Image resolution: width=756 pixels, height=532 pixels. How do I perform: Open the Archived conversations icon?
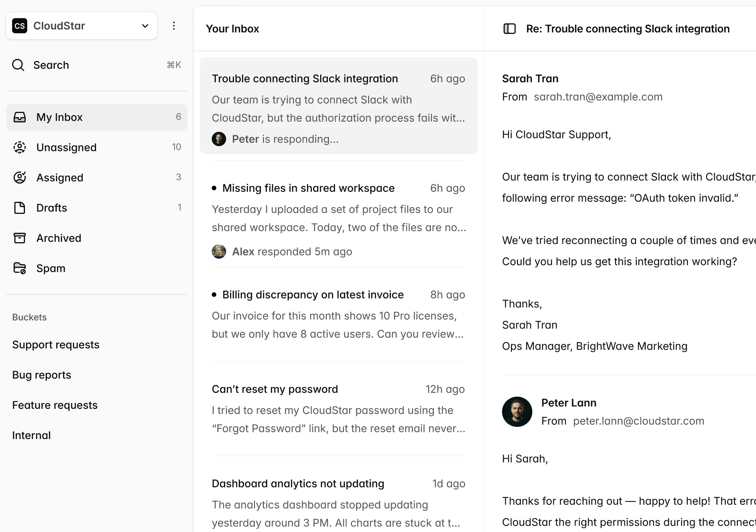coord(20,238)
